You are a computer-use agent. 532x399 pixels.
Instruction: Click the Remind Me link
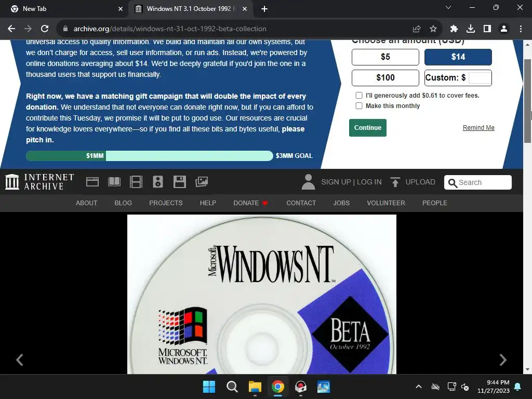click(478, 128)
